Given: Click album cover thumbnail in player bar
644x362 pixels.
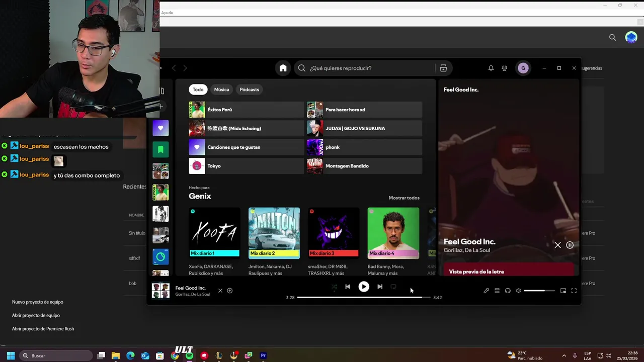Looking at the screenshot, I should click(160, 291).
